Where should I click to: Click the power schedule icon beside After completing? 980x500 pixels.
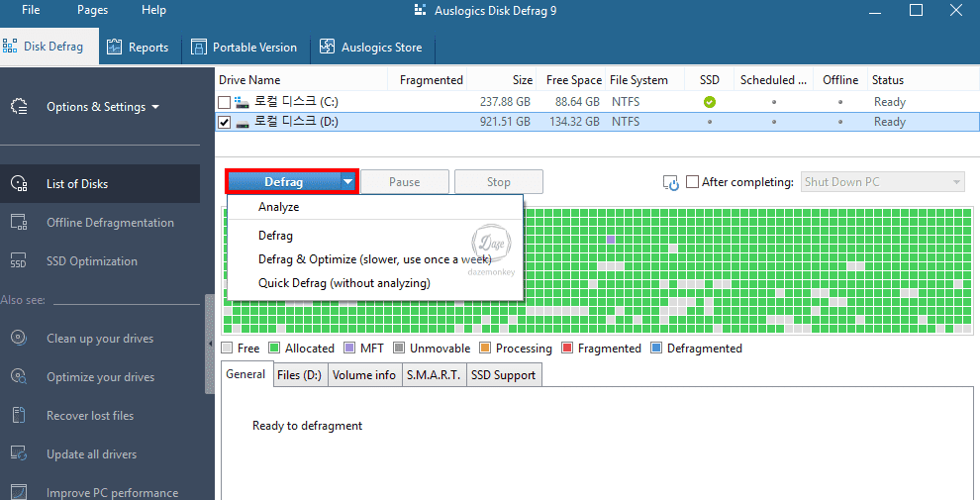click(670, 182)
